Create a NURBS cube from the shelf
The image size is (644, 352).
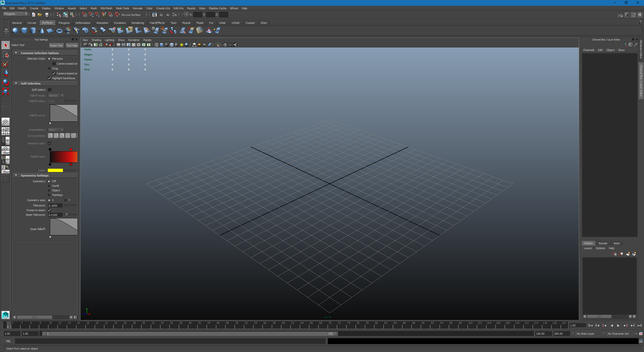pos(24,30)
